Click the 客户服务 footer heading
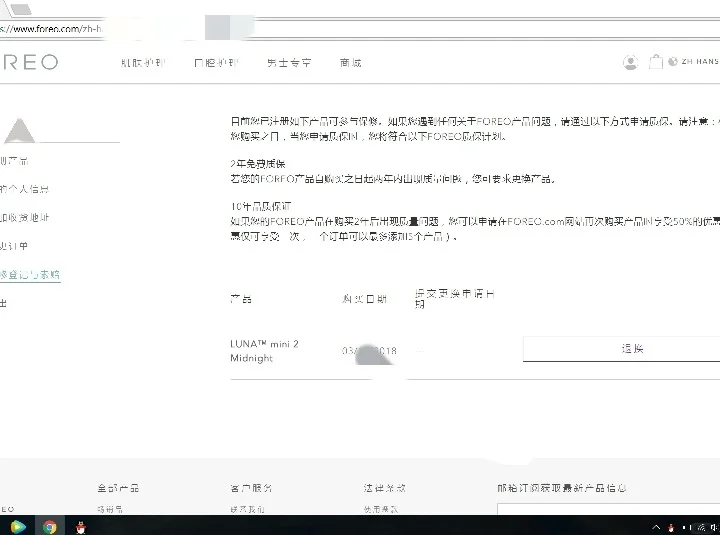The image size is (720, 535). (x=251, y=488)
